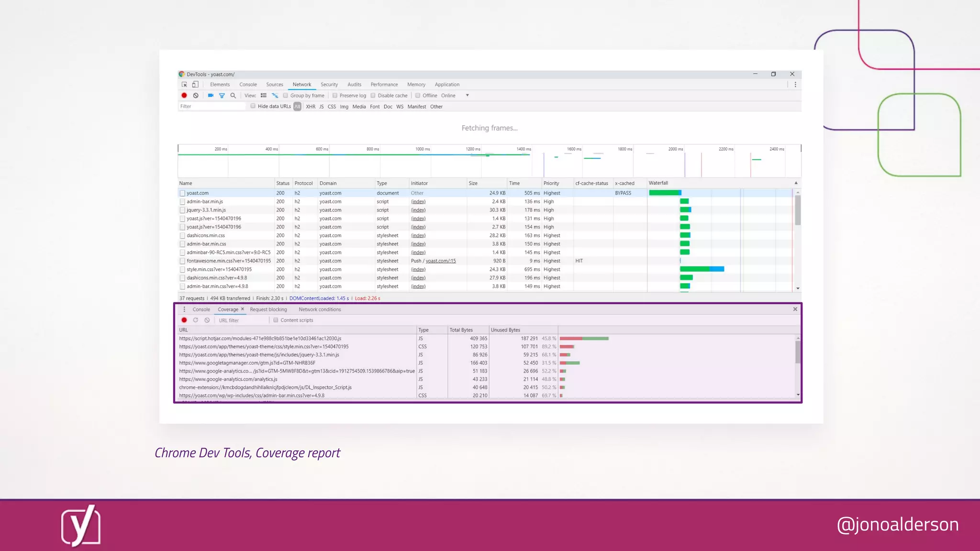Open the Online throttling dropdown
980x551 pixels.
[x=455, y=96]
